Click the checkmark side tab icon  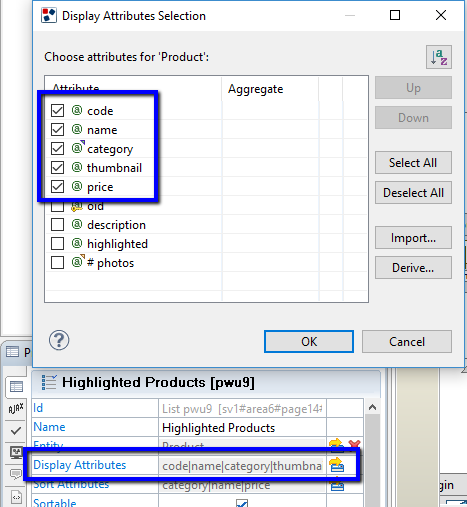[x=16, y=431]
